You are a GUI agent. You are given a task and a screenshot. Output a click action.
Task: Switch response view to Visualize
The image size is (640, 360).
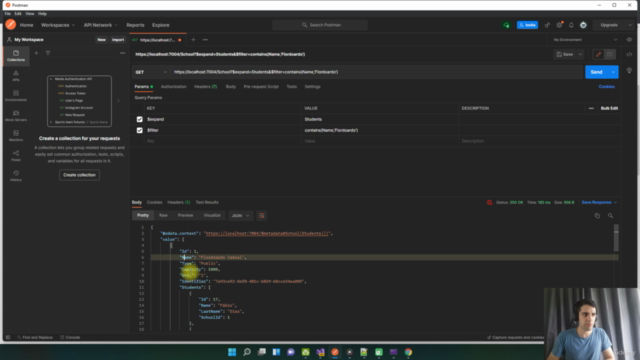tap(212, 215)
